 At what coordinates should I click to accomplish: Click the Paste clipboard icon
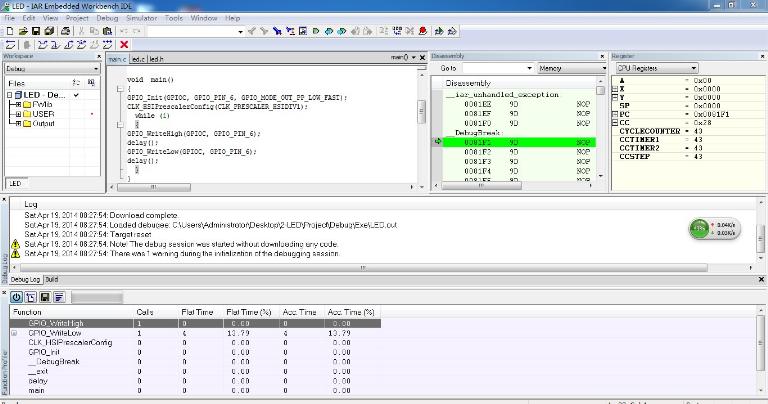tap(107, 31)
